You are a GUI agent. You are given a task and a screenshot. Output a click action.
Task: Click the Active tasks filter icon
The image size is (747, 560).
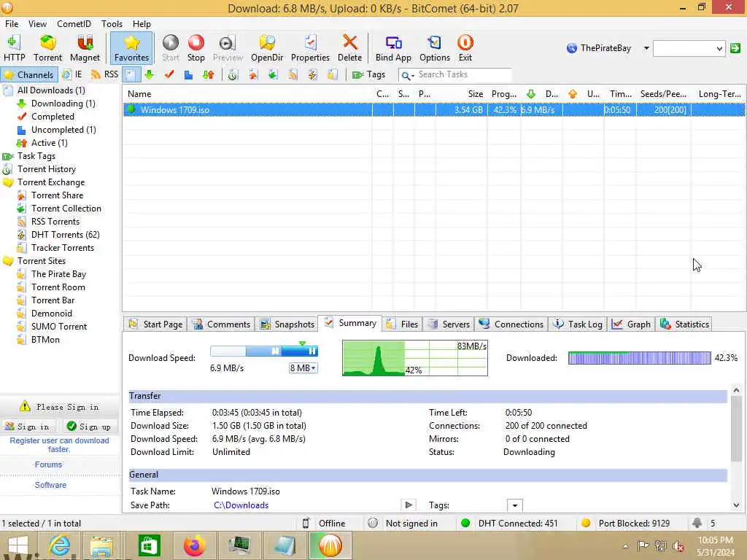click(x=208, y=75)
